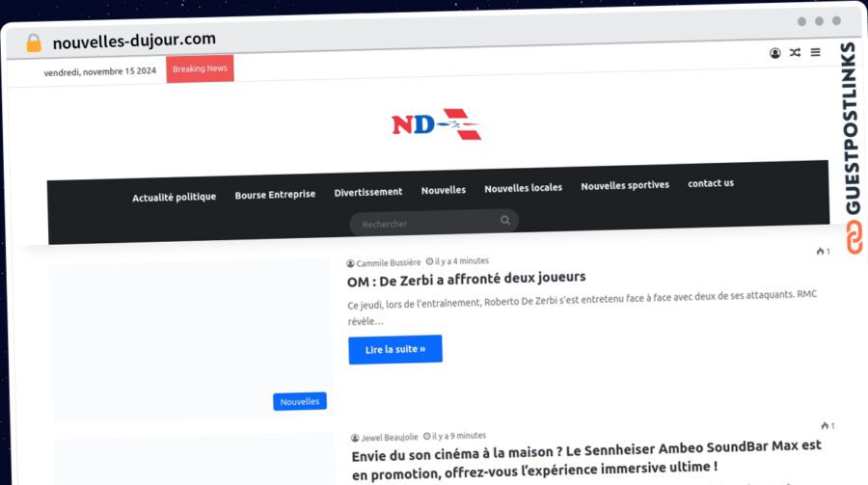
Task: Click clock icon next to 4 minutes
Action: (429, 261)
